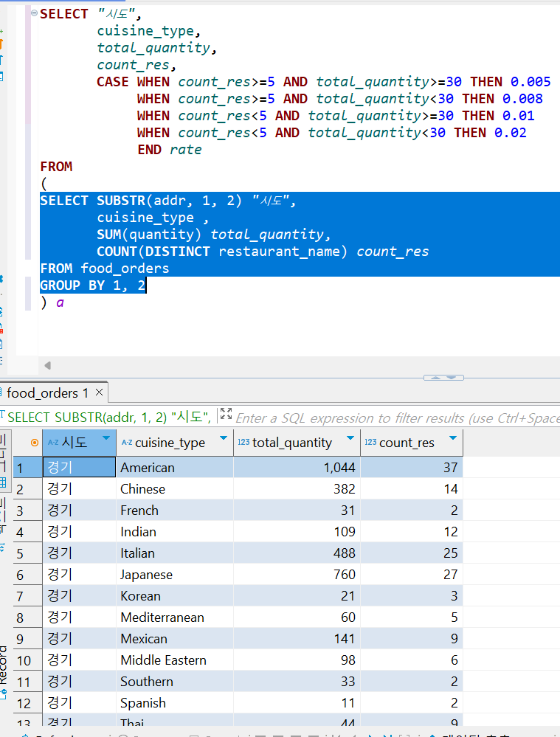560x737 pixels.
Task: Select the 경기 cell in row 6
Action: point(79,575)
